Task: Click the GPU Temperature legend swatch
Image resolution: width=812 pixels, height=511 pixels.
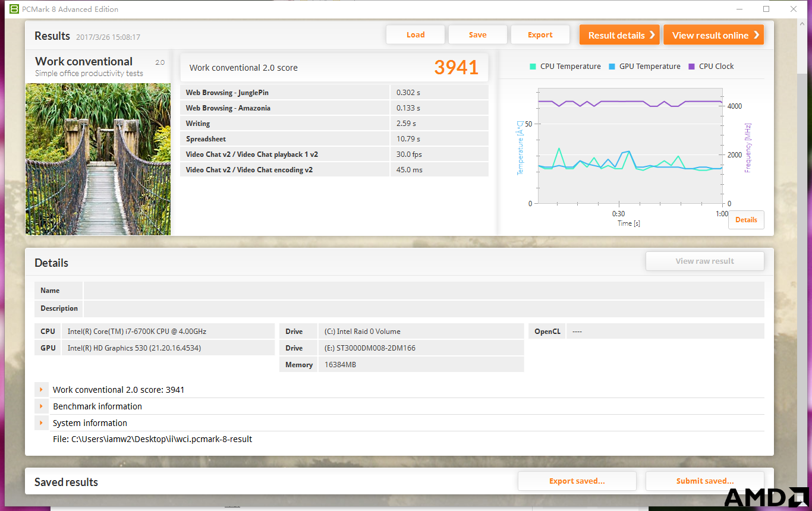Action: 612,67
